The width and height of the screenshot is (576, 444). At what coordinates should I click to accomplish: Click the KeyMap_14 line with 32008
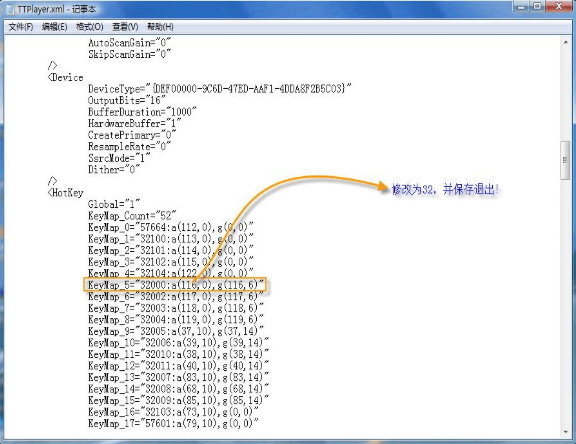coord(178,389)
